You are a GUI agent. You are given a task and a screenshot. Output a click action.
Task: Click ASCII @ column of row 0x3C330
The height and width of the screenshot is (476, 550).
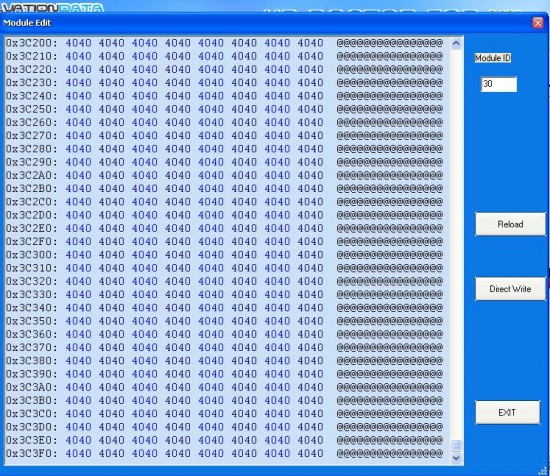[390, 294]
